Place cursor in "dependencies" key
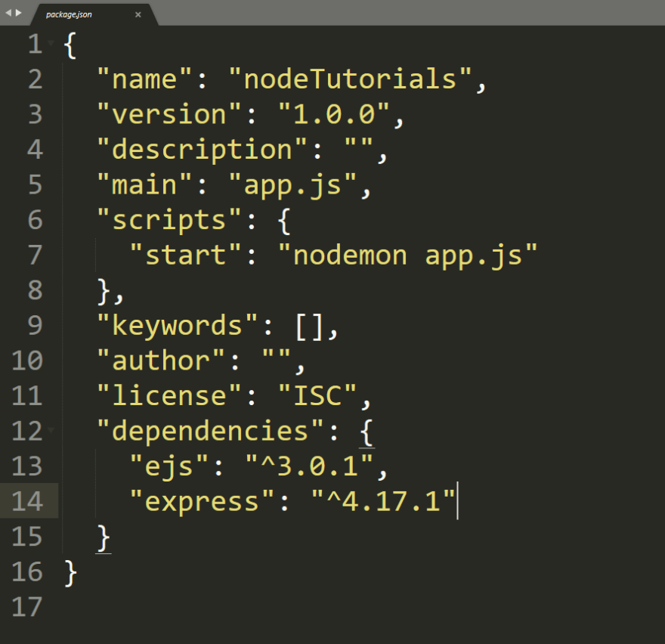Screen dimensions: 665x644 [x=210, y=432]
